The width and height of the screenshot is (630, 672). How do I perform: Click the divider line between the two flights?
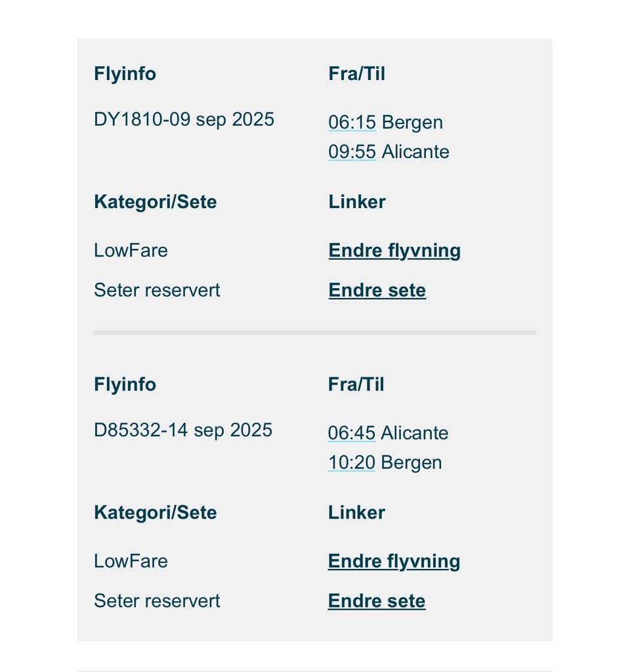(315, 333)
